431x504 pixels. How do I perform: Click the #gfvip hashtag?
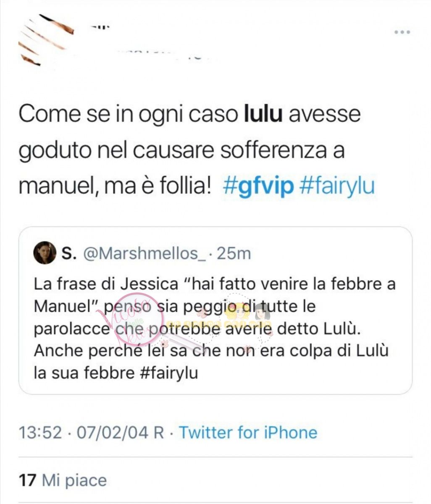pyautogui.click(x=258, y=186)
